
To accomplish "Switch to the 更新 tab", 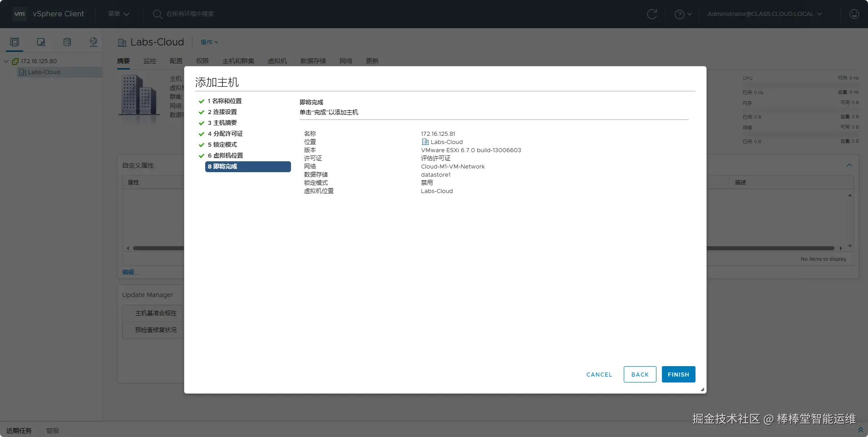I will click(x=372, y=61).
